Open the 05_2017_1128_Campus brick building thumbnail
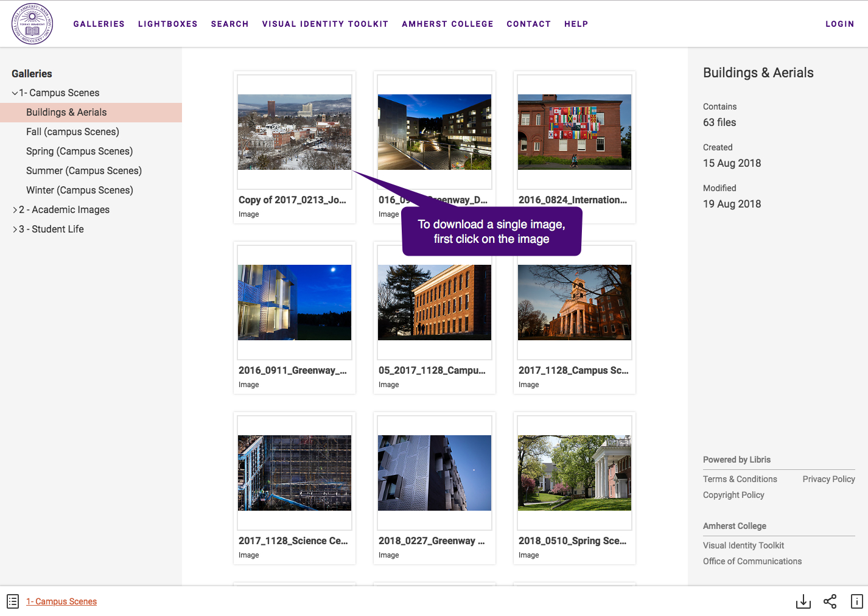 tap(435, 303)
